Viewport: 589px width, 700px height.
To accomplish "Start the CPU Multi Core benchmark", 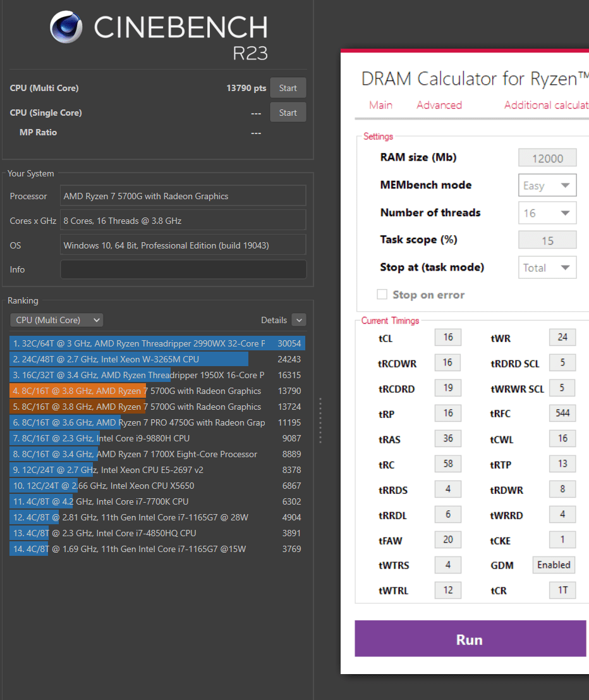I will click(x=288, y=88).
